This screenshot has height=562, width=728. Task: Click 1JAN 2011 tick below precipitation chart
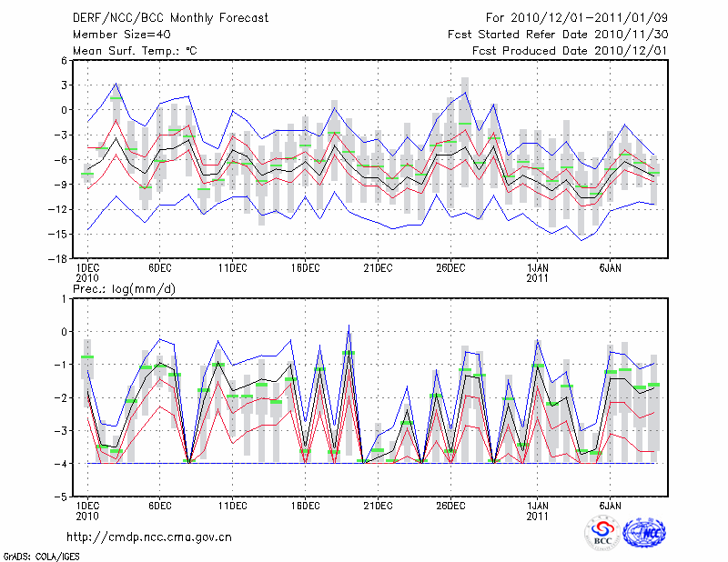coord(538,510)
